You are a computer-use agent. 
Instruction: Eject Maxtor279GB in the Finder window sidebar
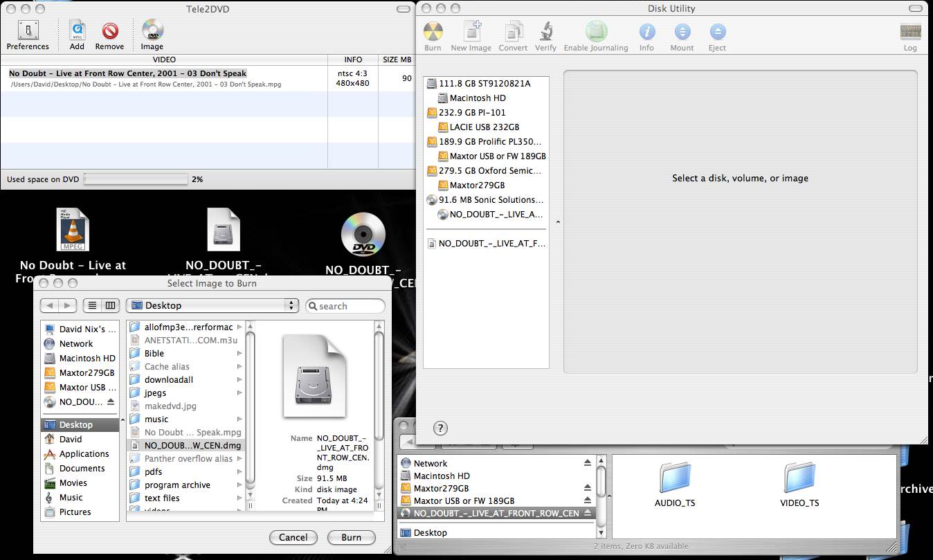588,488
